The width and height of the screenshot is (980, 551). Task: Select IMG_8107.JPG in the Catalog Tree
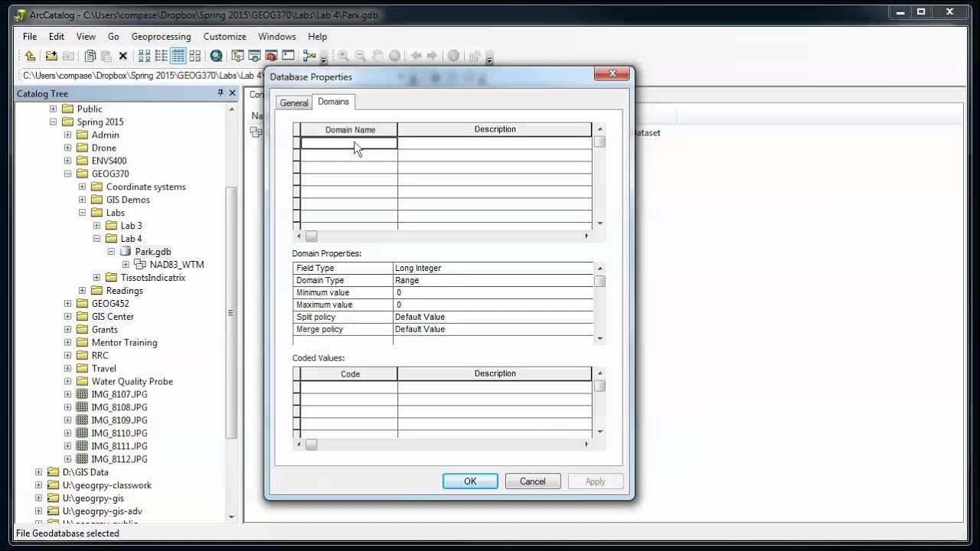[119, 394]
